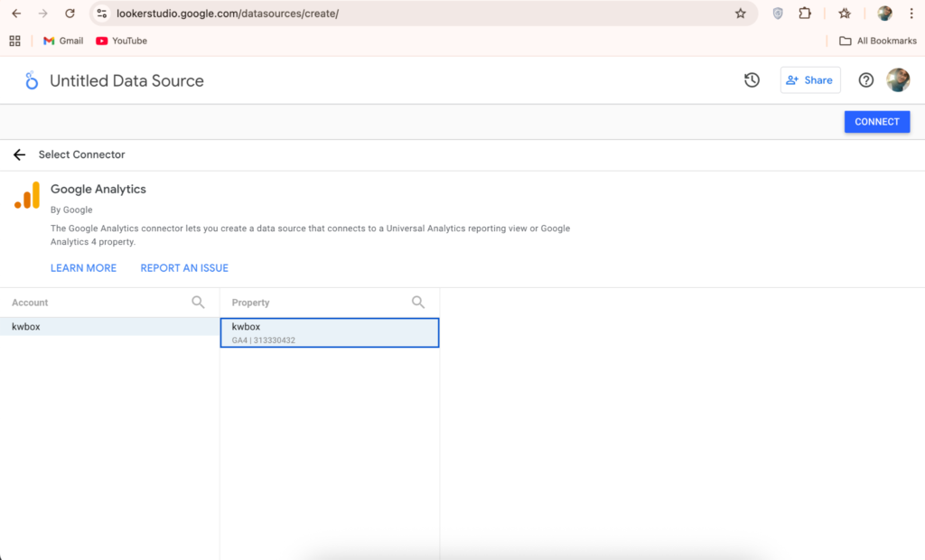Open the Google apps grid shortcut
Screen dimensions: 925x560
[x=14, y=41]
